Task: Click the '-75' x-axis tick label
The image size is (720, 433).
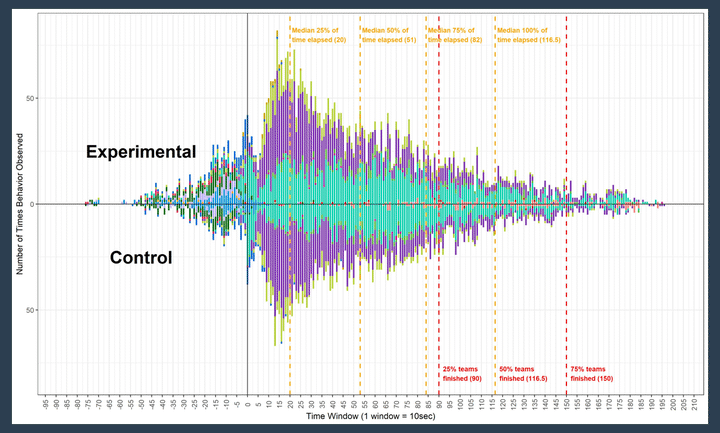Action: pyautogui.click(x=88, y=404)
